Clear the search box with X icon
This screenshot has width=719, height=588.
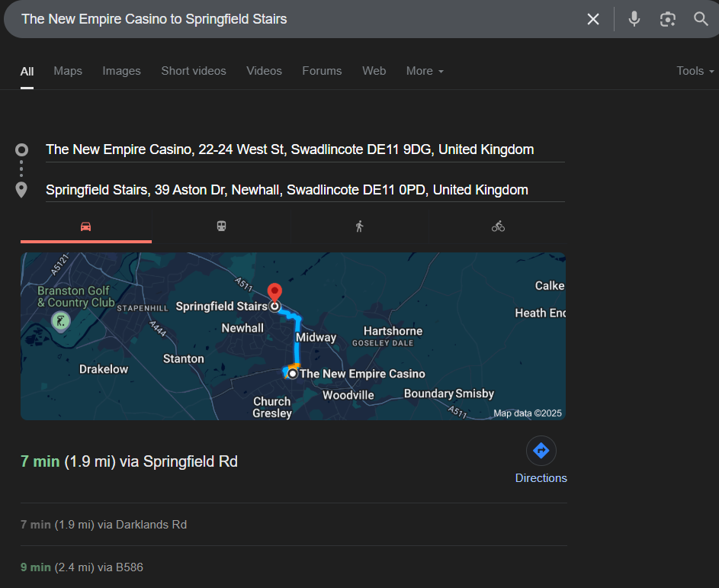[593, 19]
